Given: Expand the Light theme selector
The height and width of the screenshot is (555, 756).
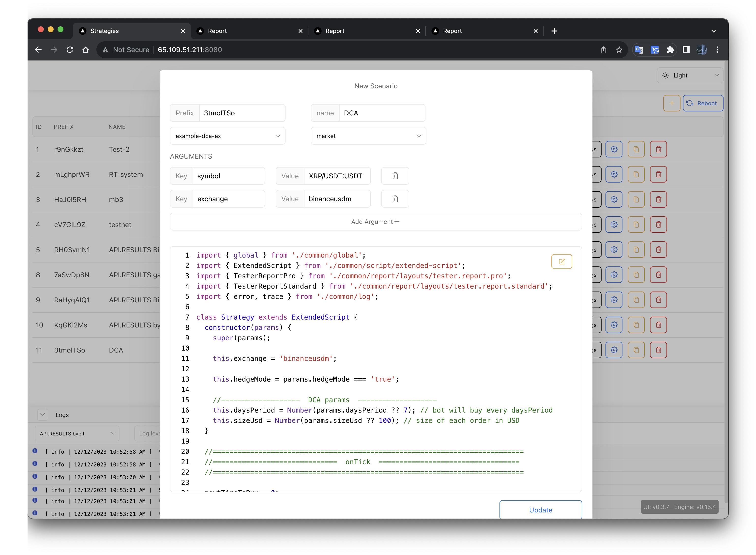Looking at the screenshot, I should coord(690,75).
